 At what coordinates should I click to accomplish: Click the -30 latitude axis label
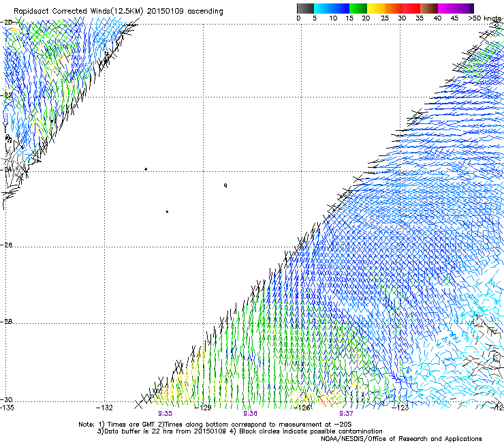coord(6,400)
